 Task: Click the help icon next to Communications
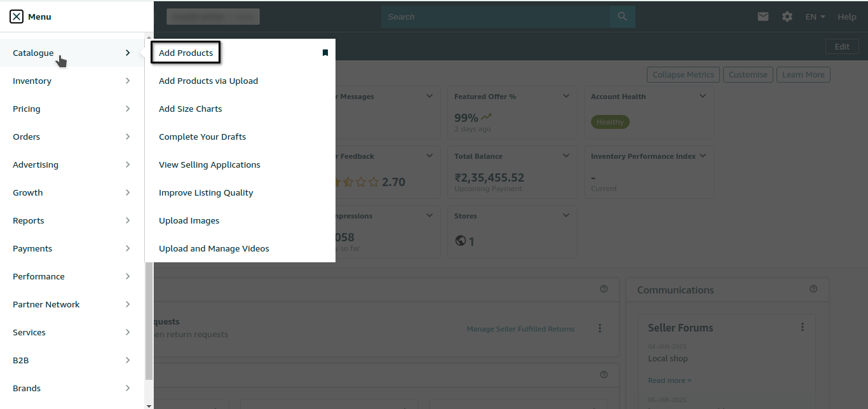coord(813,289)
